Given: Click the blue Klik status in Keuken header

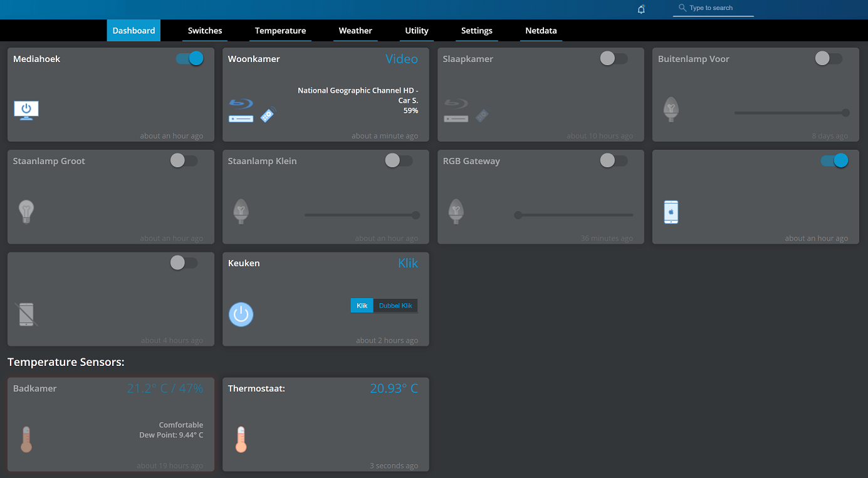Looking at the screenshot, I should click(408, 263).
